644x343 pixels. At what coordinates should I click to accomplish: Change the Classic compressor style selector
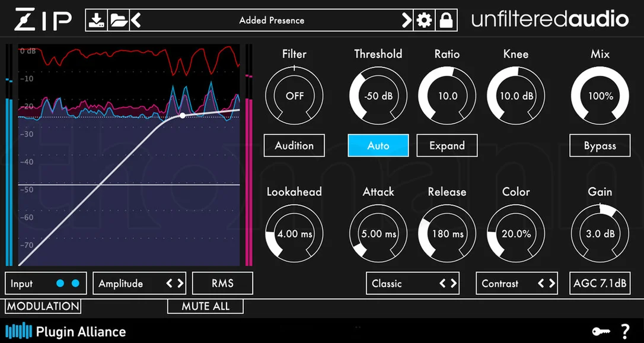[x=412, y=284]
